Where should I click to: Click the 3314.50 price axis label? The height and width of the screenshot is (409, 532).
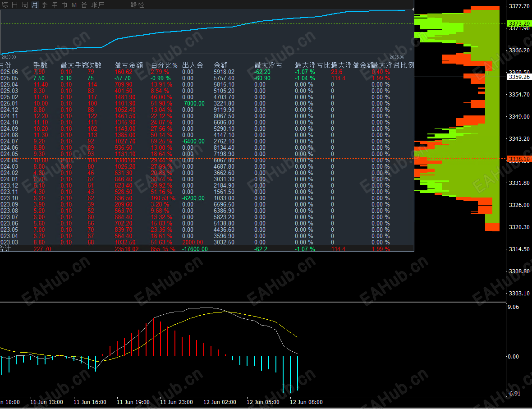519,249
